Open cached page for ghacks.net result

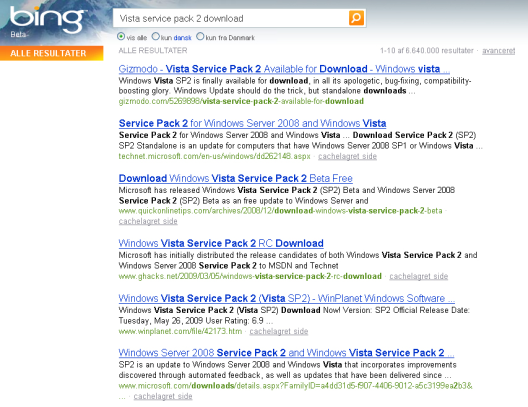pyautogui.click(x=419, y=276)
